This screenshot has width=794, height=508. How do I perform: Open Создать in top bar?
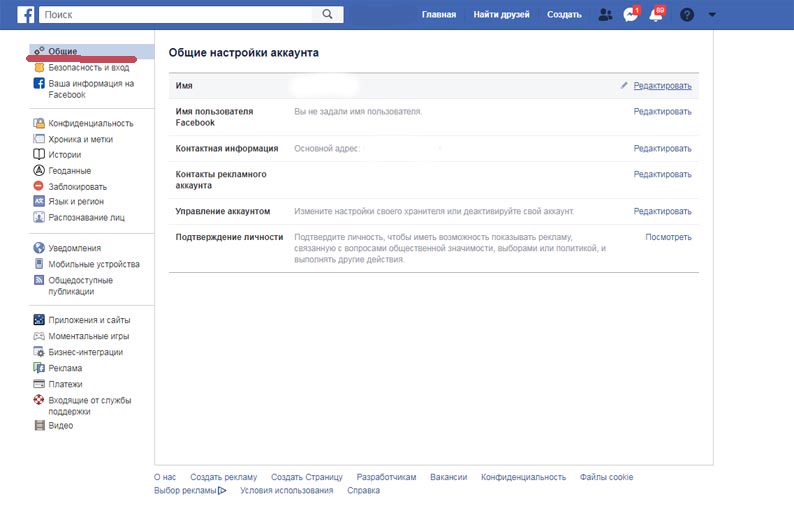pyautogui.click(x=564, y=14)
